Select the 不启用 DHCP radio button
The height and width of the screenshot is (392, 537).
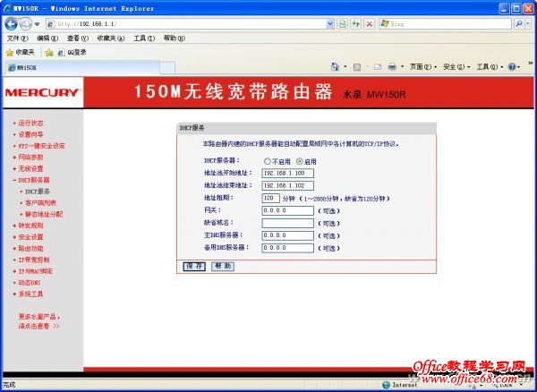coord(268,161)
